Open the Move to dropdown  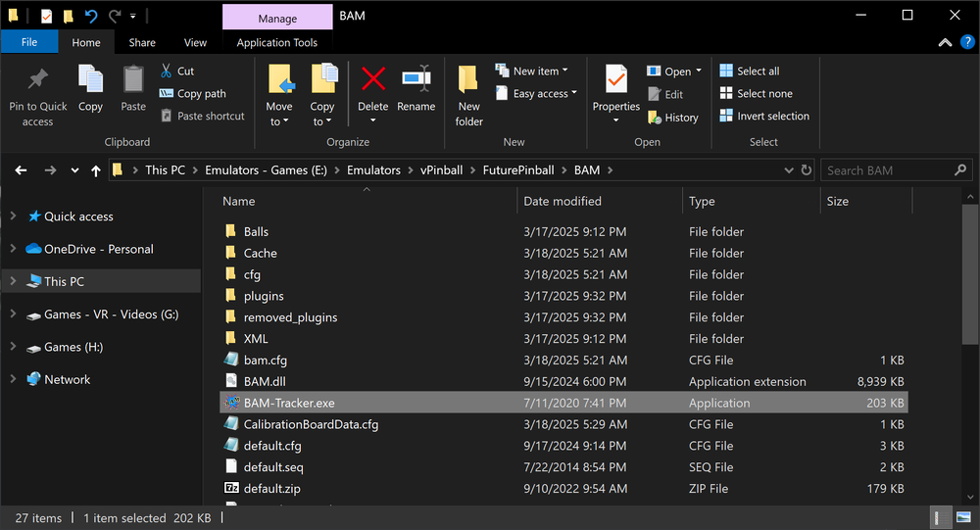279,114
